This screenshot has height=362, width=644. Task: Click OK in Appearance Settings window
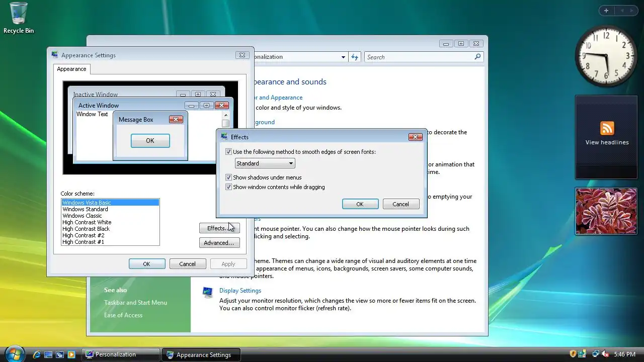click(146, 264)
